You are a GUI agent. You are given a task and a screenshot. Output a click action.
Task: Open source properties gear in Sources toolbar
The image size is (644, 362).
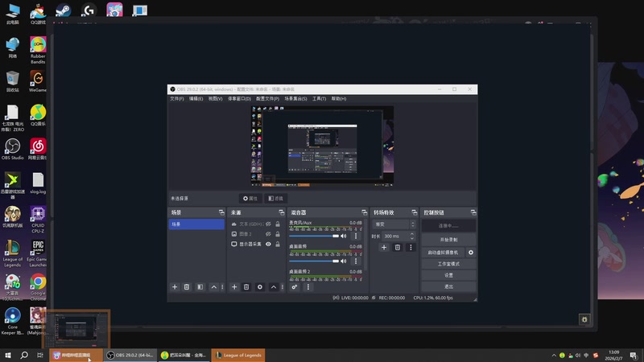pos(259,287)
